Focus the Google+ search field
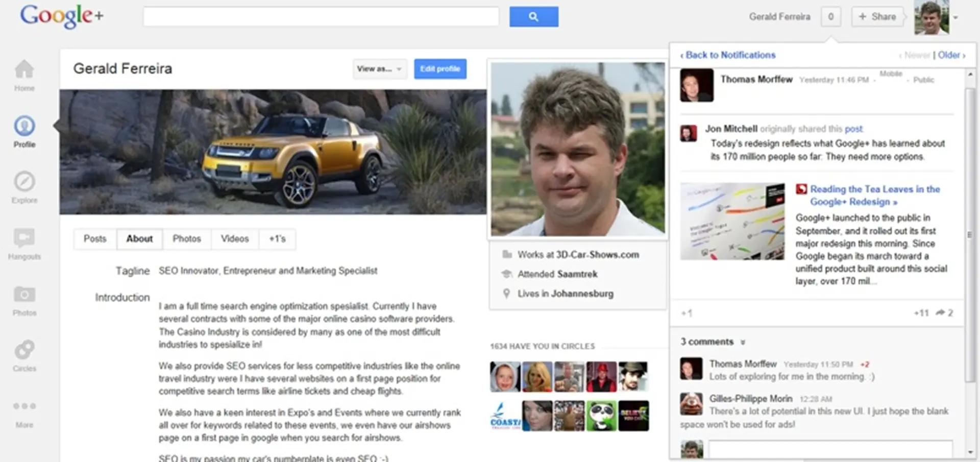The width and height of the screenshot is (980, 462). point(321,17)
